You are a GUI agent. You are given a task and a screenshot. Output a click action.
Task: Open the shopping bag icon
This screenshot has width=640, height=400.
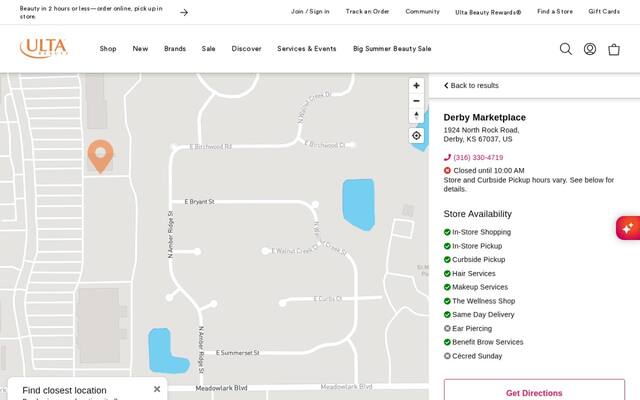[613, 49]
